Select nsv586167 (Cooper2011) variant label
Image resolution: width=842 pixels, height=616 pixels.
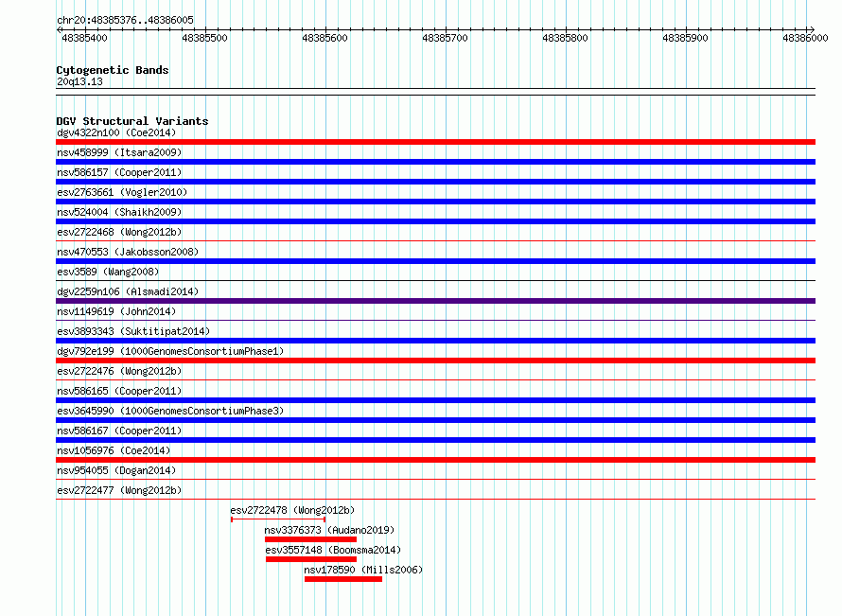click(x=119, y=431)
